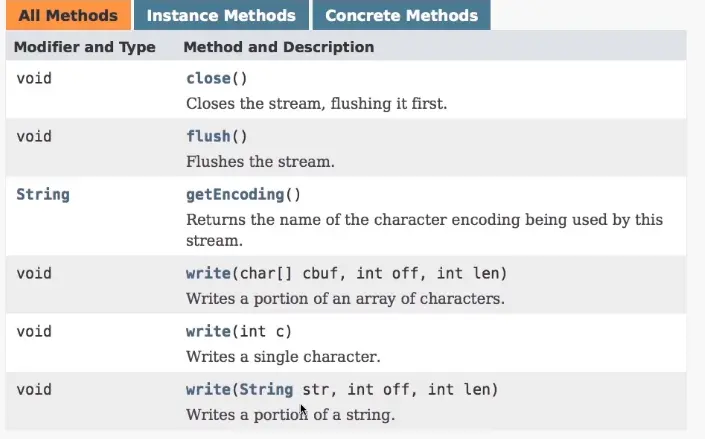Open write method taking String str
Image resolution: width=705 pixels, height=439 pixels.
(x=207, y=389)
